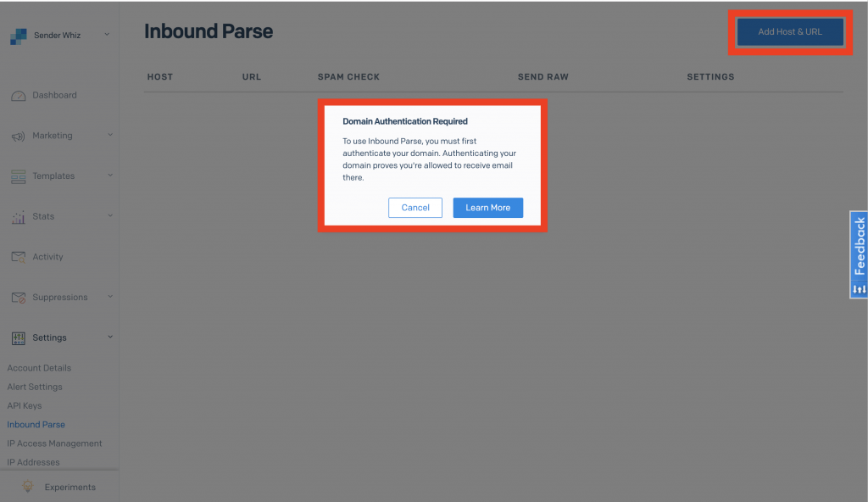Expand the Marketing menu chevron
868x502 pixels.
click(x=110, y=135)
